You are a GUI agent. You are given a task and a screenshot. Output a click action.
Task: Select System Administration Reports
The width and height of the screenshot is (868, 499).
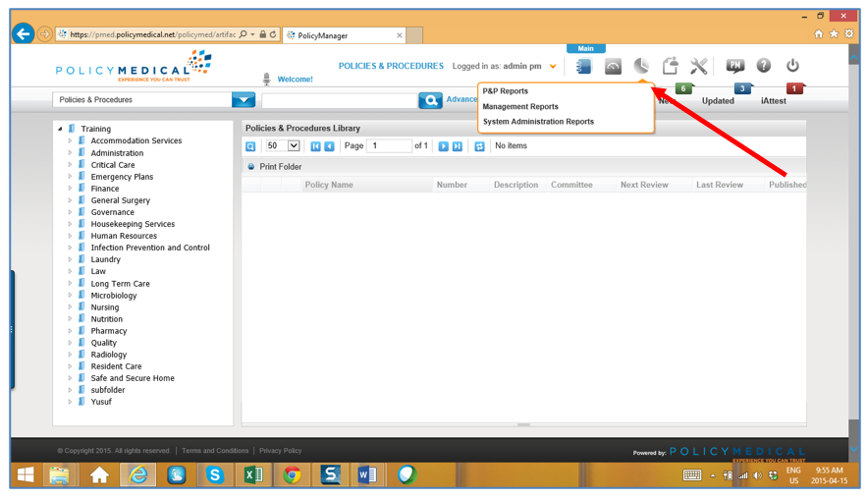point(538,121)
